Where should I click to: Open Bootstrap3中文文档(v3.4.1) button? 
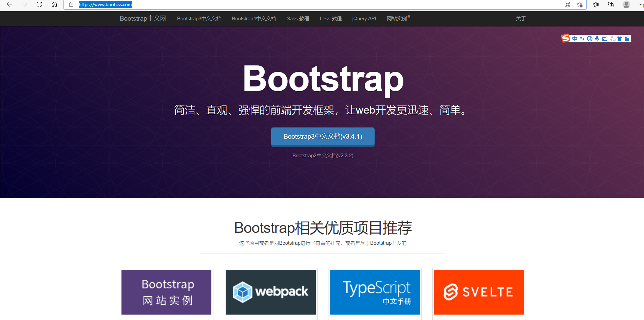[322, 137]
